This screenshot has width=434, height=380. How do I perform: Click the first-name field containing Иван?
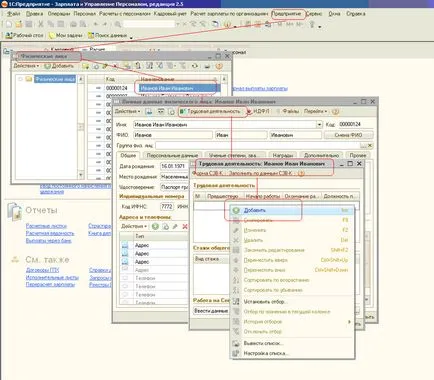241,135
